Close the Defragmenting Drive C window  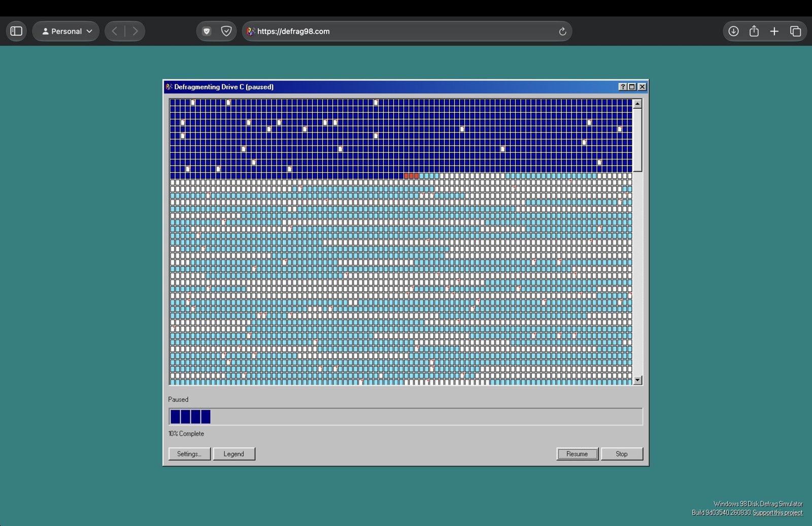tap(642, 87)
